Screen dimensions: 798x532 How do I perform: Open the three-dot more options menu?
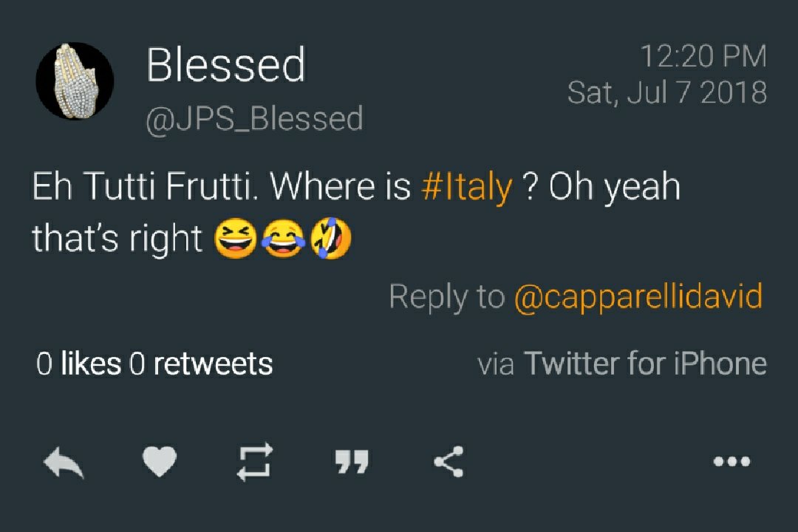tap(732, 463)
